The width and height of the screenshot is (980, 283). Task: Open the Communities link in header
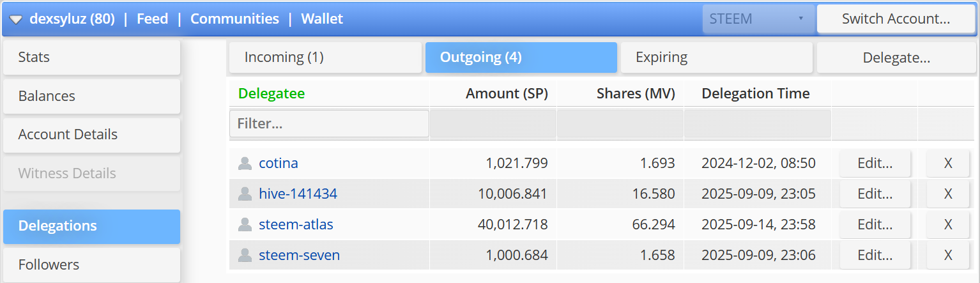click(x=234, y=19)
